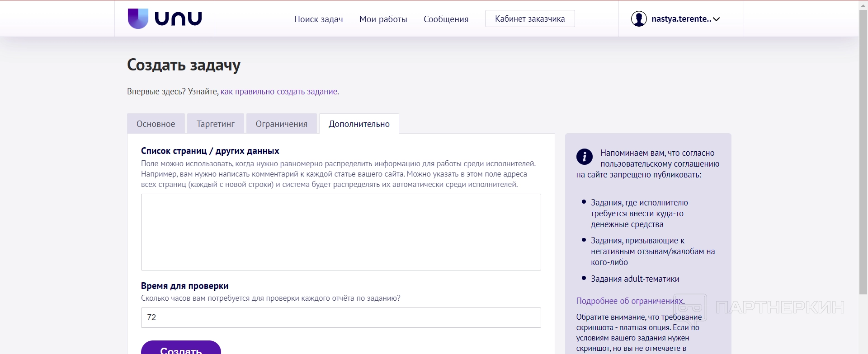
Task: Open Подробнее об ограничениях link
Action: 629,301
